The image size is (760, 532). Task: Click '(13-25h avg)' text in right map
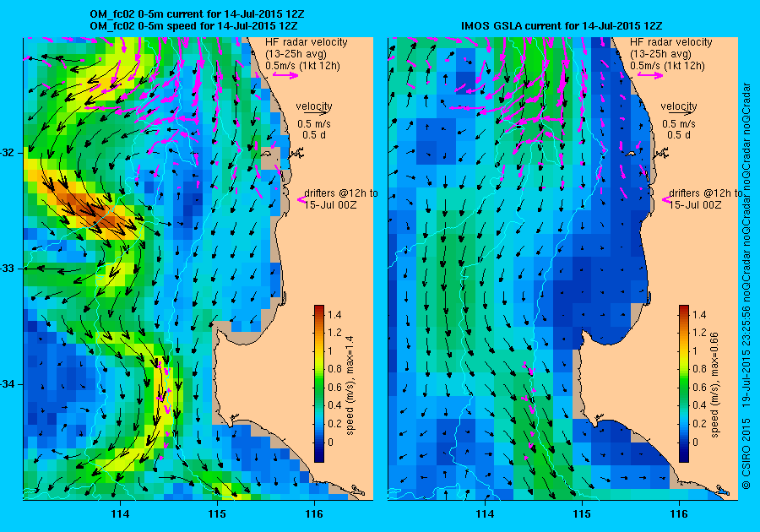660,54
